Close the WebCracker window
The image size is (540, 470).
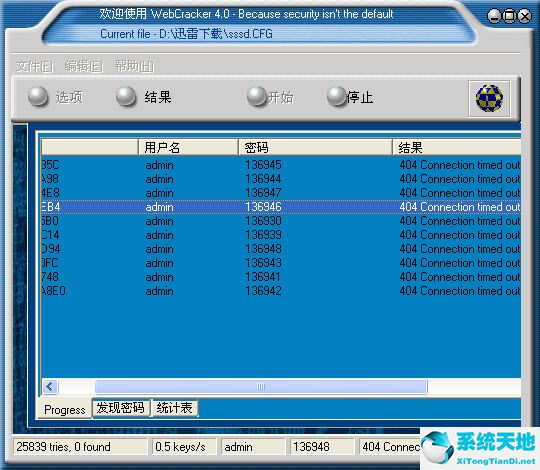(525, 16)
